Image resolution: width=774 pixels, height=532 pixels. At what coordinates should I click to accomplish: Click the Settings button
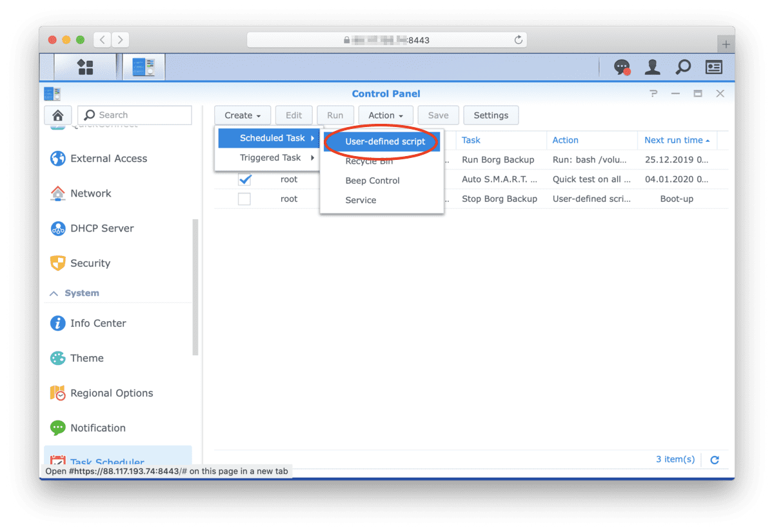[491, 115]
